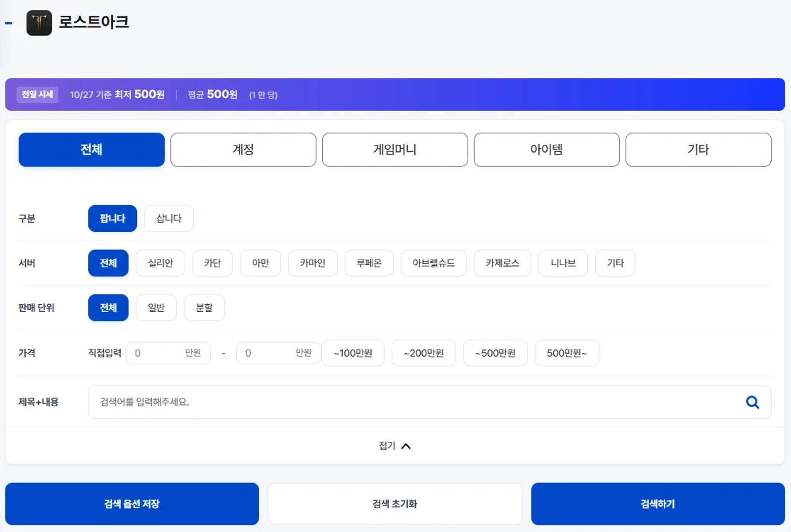Focus the 검색어를 입력해주세요 keyword field
The height and width of the screenshot is (532, 791).
[x=430, y=402]
